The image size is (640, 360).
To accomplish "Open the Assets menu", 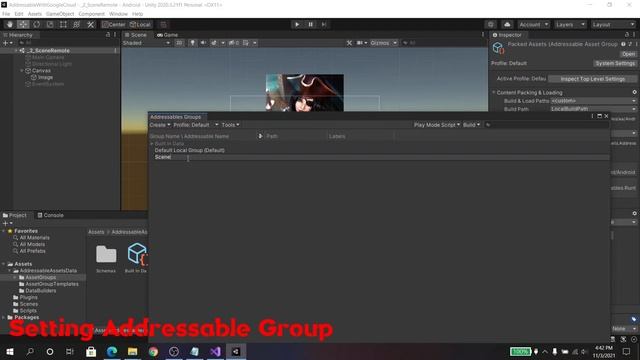I will 35,14.
